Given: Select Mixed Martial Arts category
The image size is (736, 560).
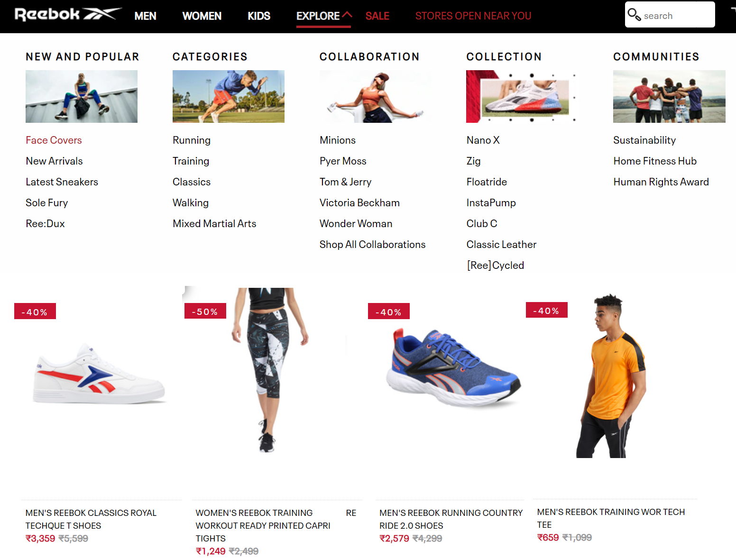Looking at the screenshot, I should [214, 224].
